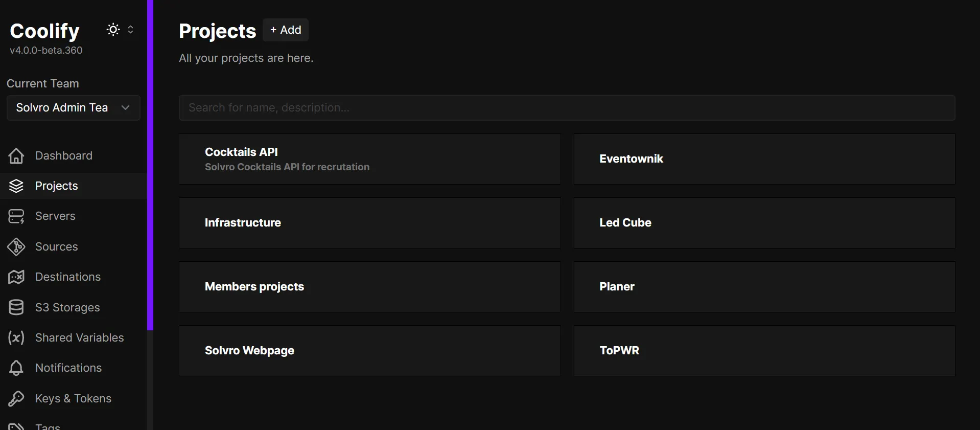Screen dimensions: 980x430
Task: Open the Cocktails API project
Action: coord(369,159)
